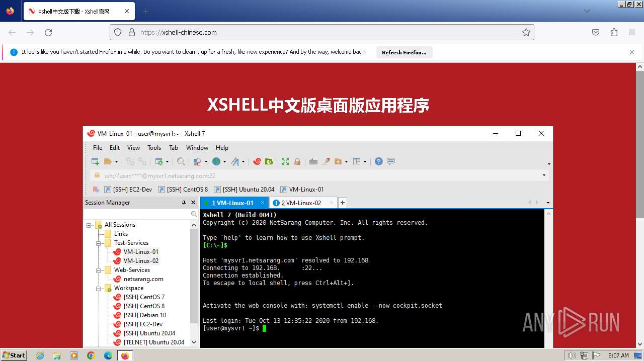Open a new Firefox tab
The width and height of the screenshot is (644, 362).
pyautogui.click(x=145, y=11)
